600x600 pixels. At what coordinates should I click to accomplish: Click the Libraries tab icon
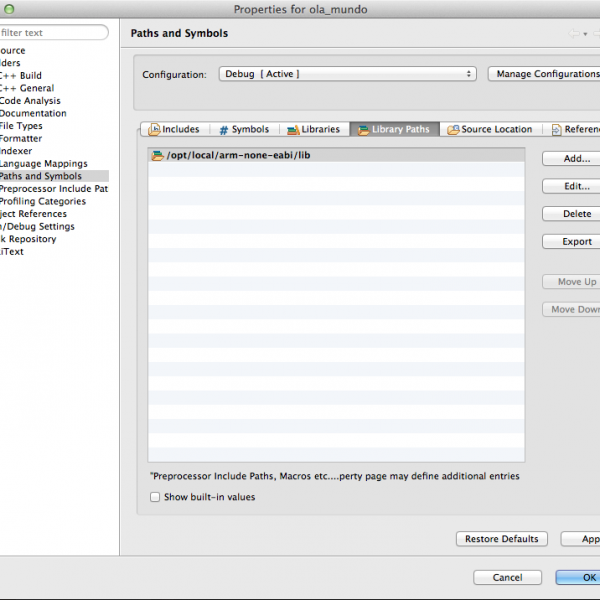292,130
